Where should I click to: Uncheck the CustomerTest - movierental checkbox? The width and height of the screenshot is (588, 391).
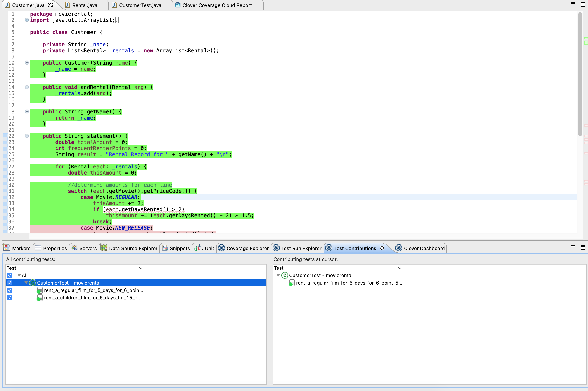(9, 283)
